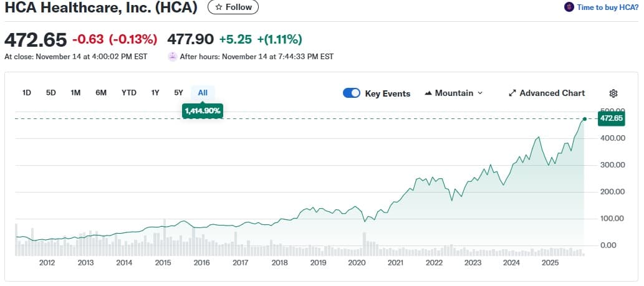
Task: Click the +5.25 +(1.11%) after-hours change
Action: pos(261,39)
